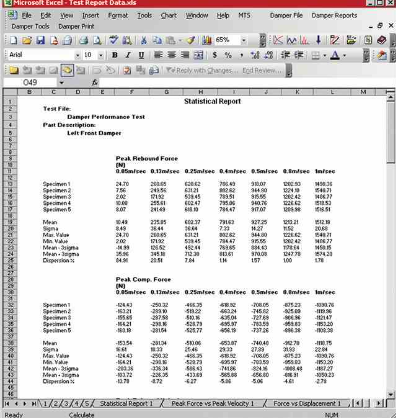Click the Format Painter brush icon
The height and width of the screenshot is (418, 396).
tap(191, 40)
